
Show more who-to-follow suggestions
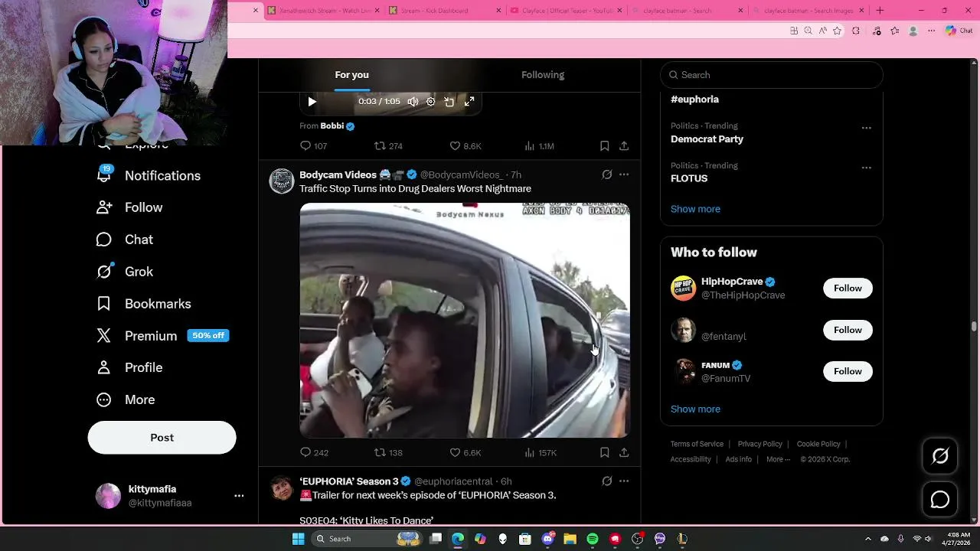pyautogui.click(x=695, y=409)
